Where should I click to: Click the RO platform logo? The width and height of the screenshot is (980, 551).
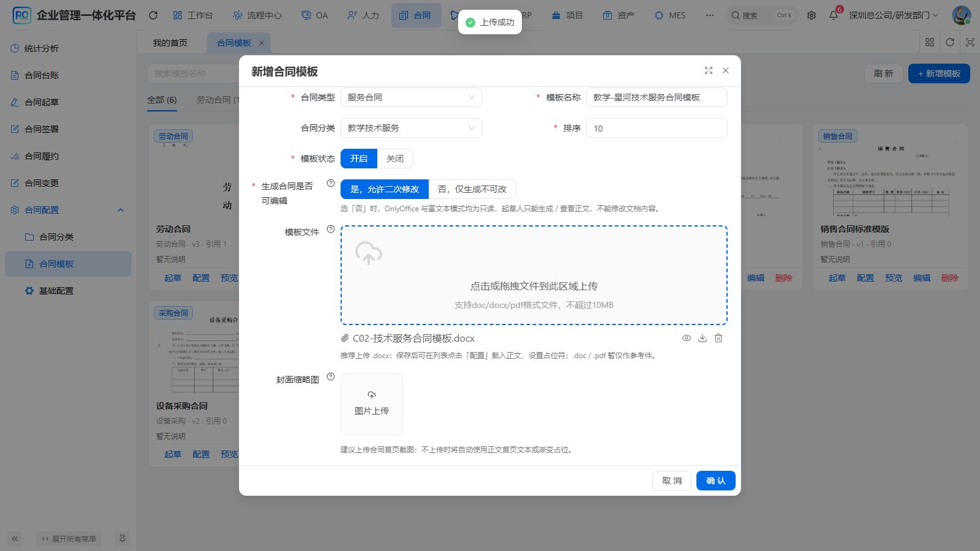[x=21, y=15]
